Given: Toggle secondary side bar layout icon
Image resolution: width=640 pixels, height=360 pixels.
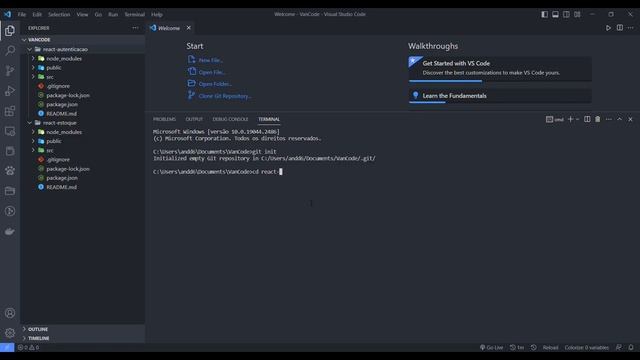Looking at the screenshot, I should (566, 14).
